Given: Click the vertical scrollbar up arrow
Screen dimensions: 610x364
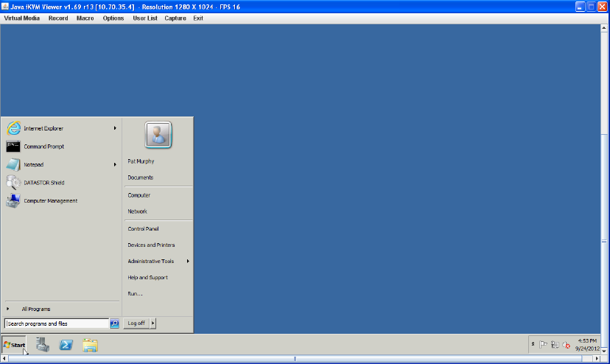Looking at the screenshot, I should click(x=604, y=28).
